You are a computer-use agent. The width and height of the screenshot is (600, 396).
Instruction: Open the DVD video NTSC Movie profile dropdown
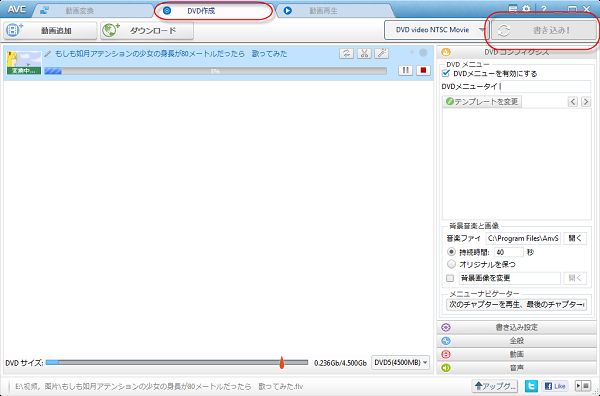click(x=437, y=30)
